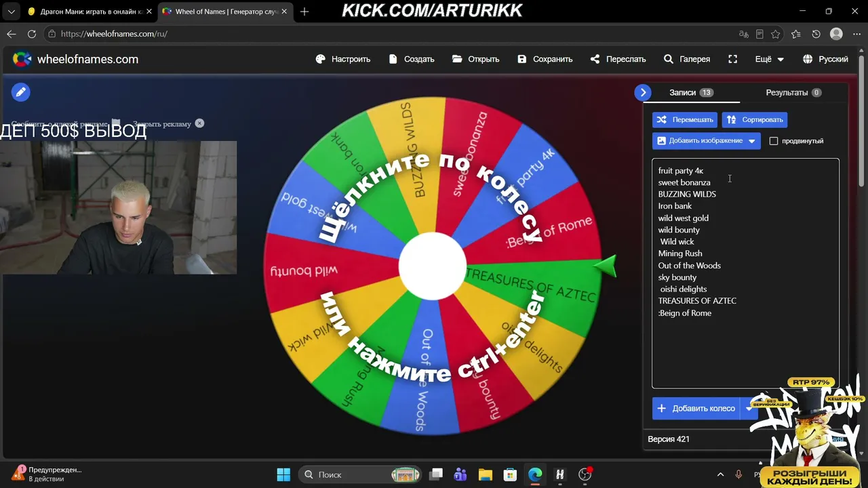Open the Windows Start menu
The height and width of the screenshot is (488, 868).
(283, 474)
